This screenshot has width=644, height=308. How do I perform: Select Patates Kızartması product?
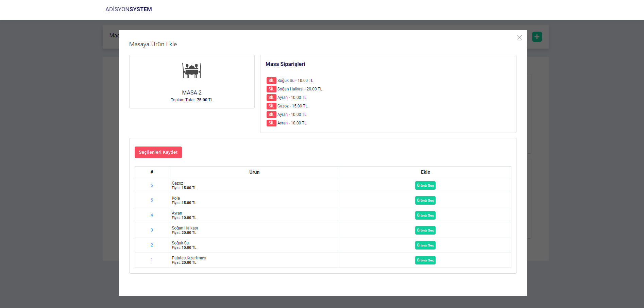pos(425,260)
